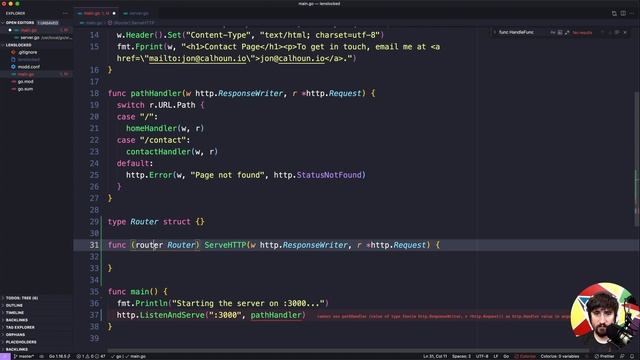Open the errors and warnings status item
Image resolution: width=640 pixels, height=360 pixels.
click(91, 356)
